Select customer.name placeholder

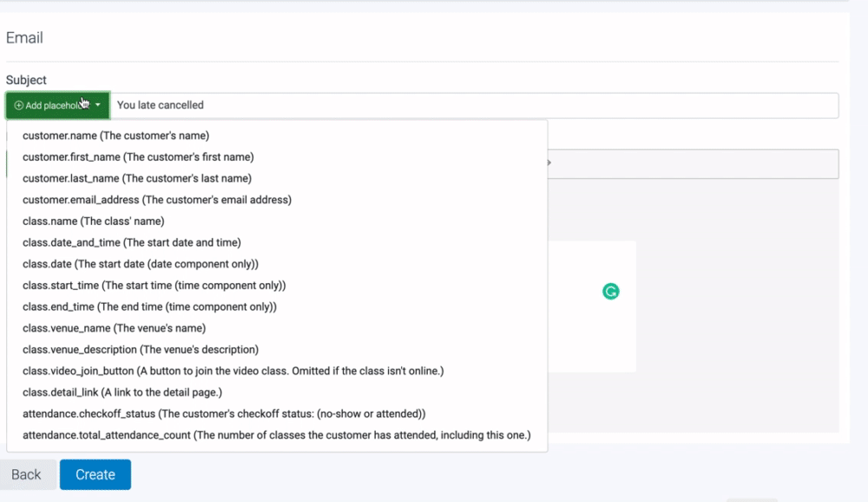(115, 135)
